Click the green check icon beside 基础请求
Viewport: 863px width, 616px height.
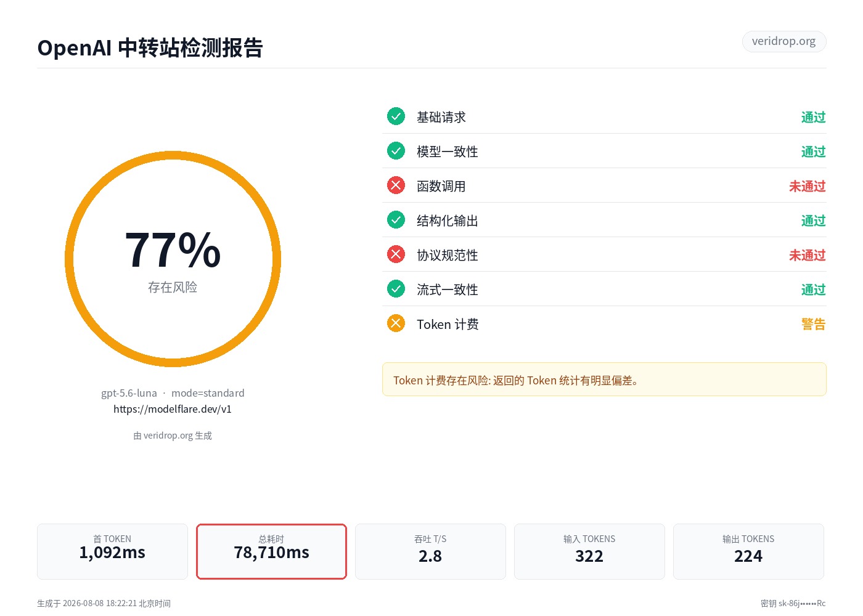coord(396,116)
